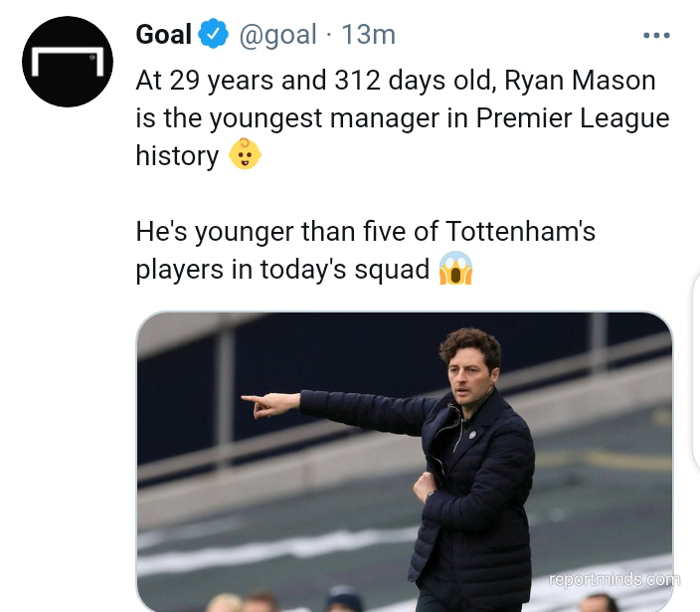Screen dimensions: 700x612
Task: Open the Goal profile avatar
Action: [68, 62]
